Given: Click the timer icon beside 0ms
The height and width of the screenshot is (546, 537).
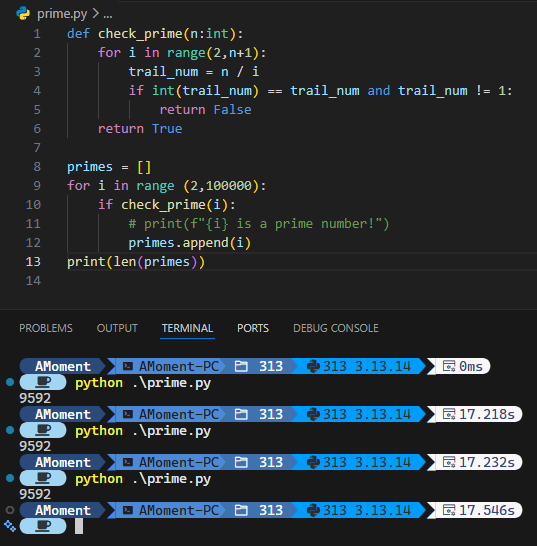Looking at the screenshot, I should tap(449, 366).
